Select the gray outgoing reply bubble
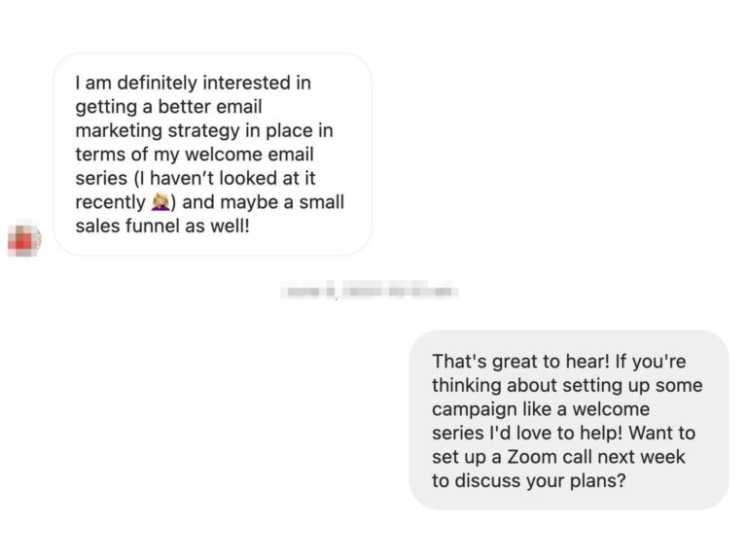Screen dimensions: 747x560 (568, 419)
